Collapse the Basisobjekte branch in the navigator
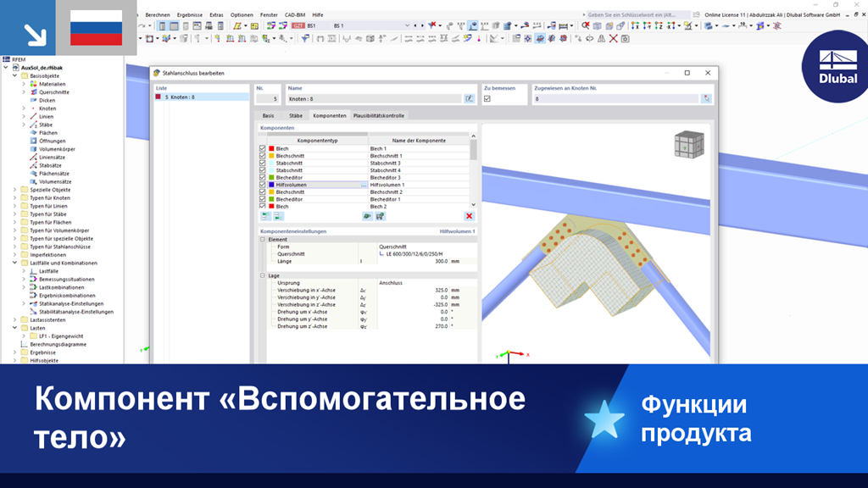The image size is (868, 488). pyautogui.click(x=13, y=75)
